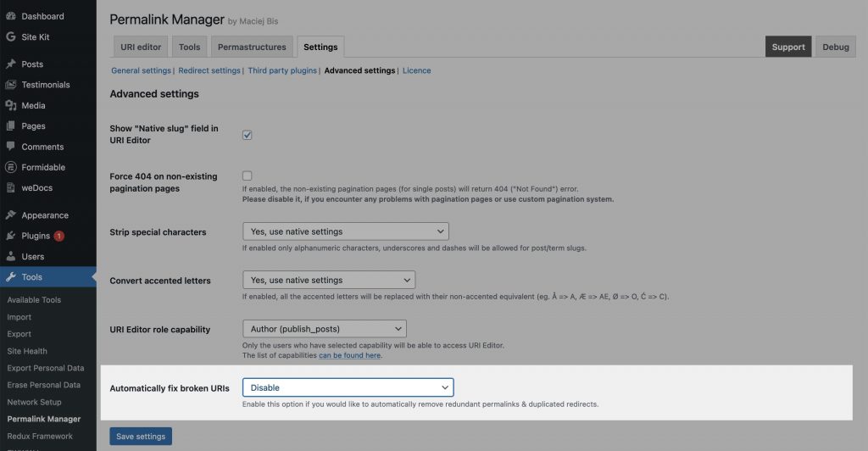
Task: Uncheck Show Native slug field checkbox
Action: point(247,135)
